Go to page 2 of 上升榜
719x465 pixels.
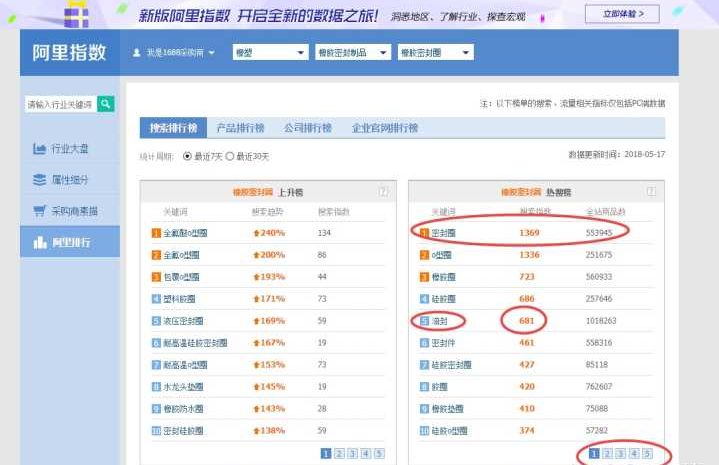point(339,454)
